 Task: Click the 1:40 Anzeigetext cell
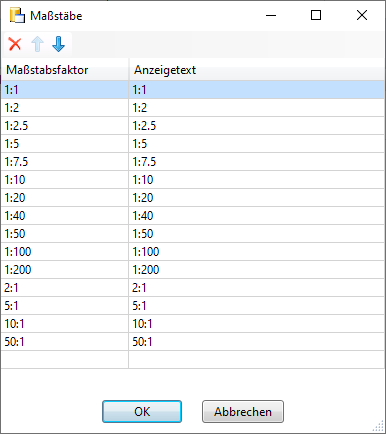click(x=256, y=216)
